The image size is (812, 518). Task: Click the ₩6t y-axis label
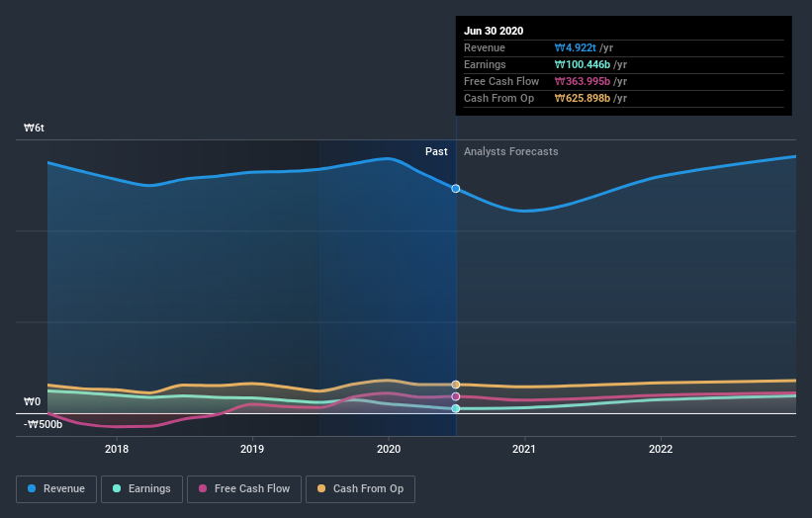35,128
